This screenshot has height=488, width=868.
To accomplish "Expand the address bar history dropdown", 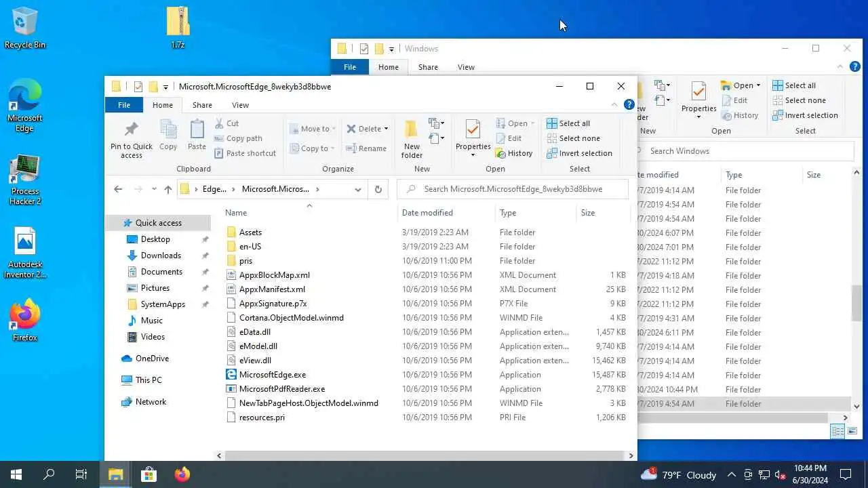I will [x=357, y=189].
